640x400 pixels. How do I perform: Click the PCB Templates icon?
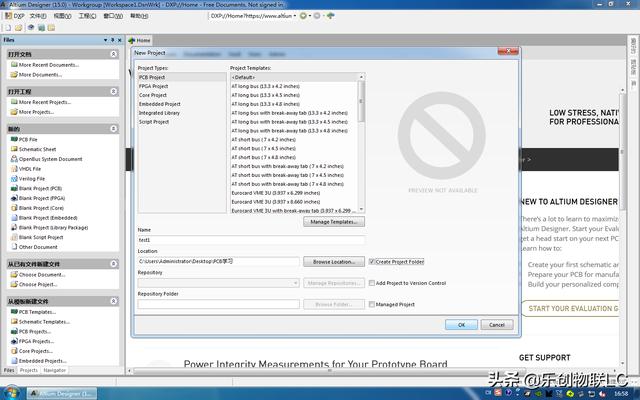(14, 312)
